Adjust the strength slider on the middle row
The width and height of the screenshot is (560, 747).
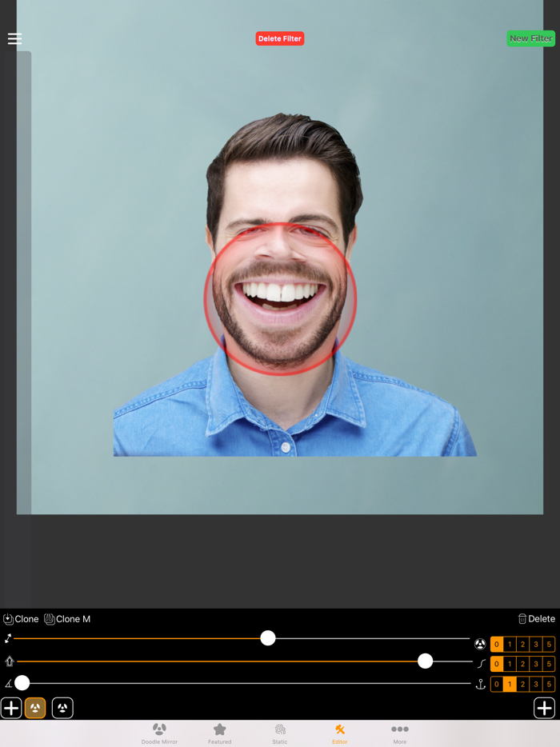click(x=425, y=661)
